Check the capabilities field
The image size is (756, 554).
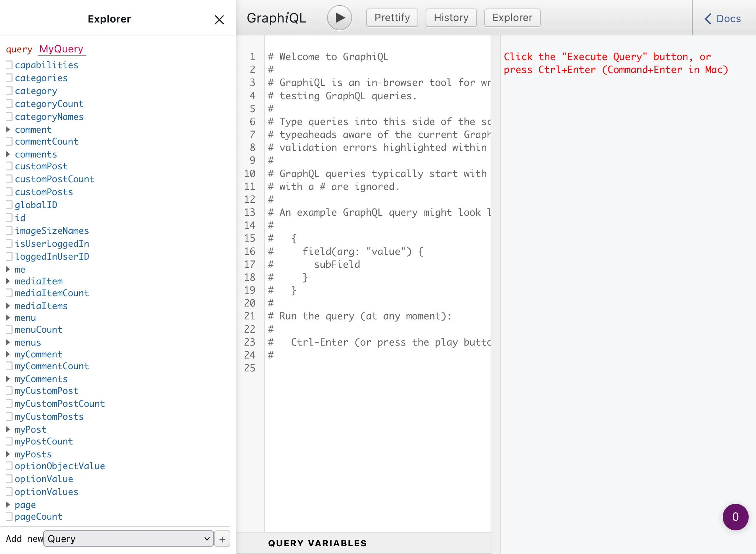point(9,65)
